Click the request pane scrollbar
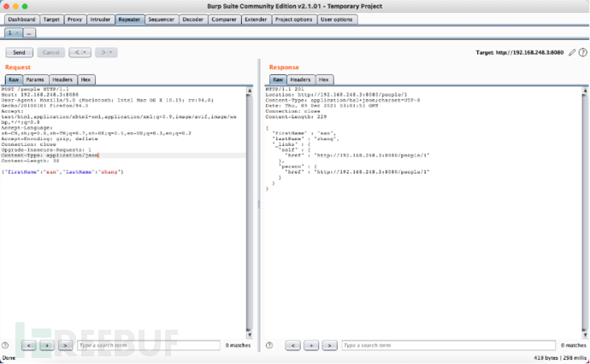 click(249, 213)
